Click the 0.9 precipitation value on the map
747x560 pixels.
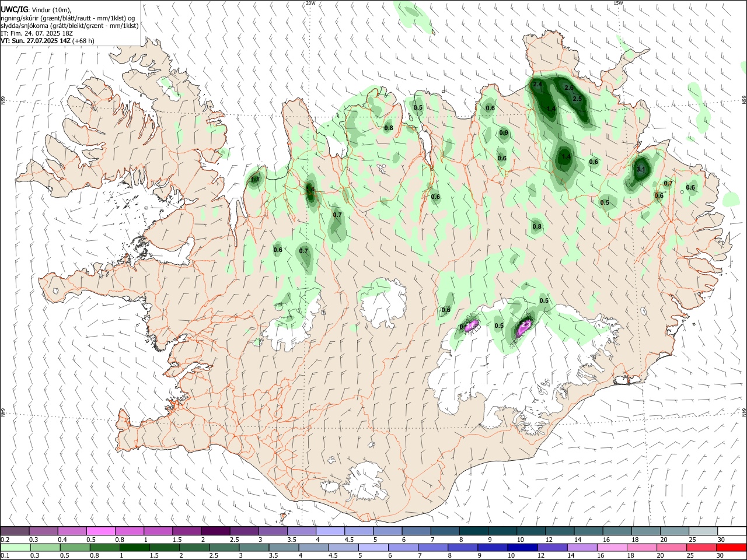pos(504,133)
